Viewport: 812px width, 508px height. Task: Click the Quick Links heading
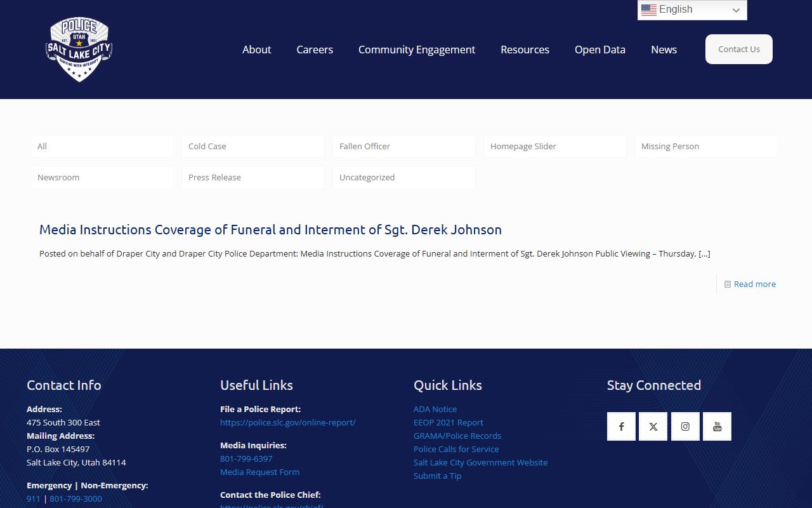coord(448,385)
